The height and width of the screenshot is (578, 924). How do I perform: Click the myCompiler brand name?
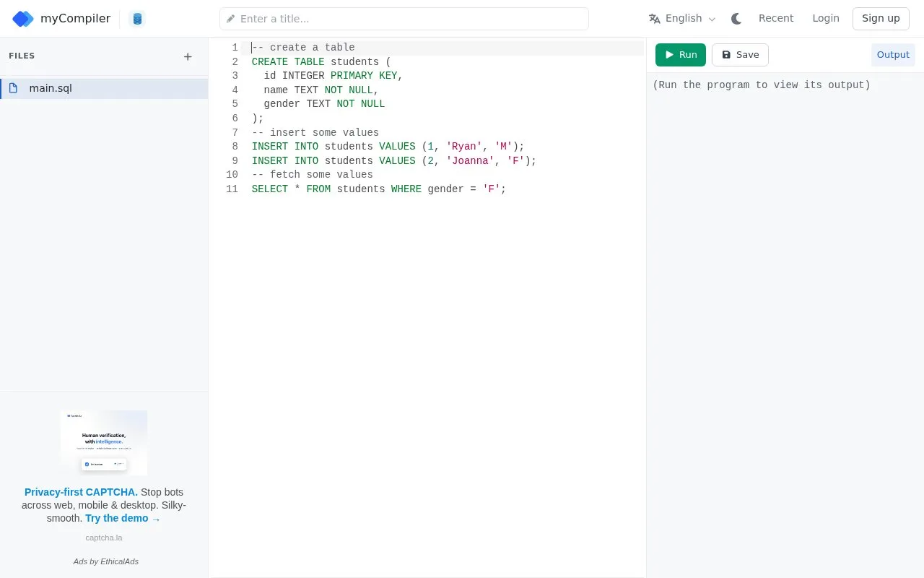75,19
